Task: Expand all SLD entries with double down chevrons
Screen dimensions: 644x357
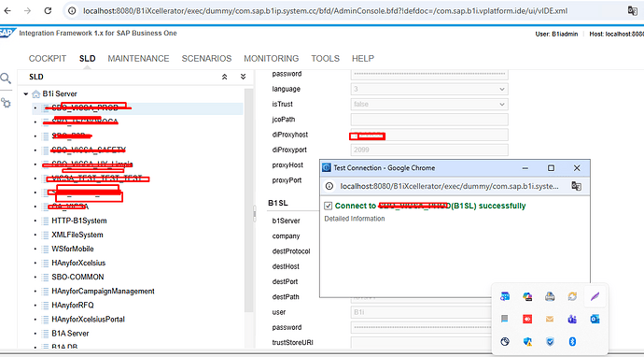Action: (x=244, y=77)
